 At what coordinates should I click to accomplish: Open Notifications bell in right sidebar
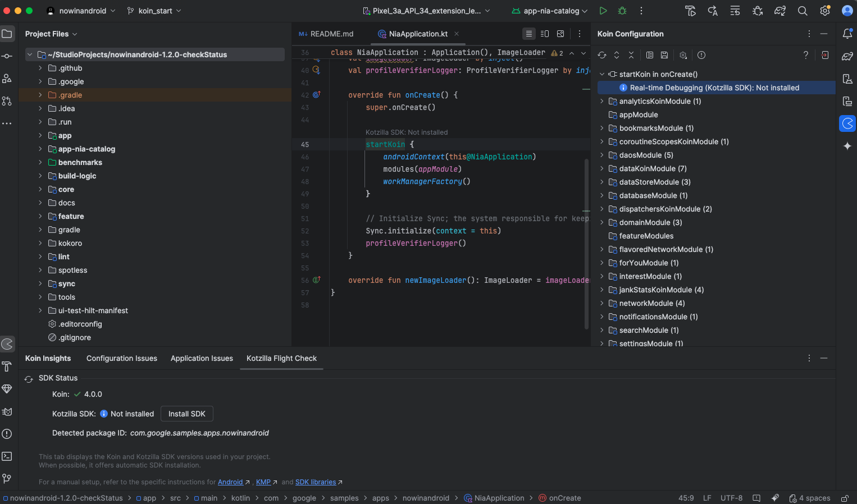tap(847, 34)
